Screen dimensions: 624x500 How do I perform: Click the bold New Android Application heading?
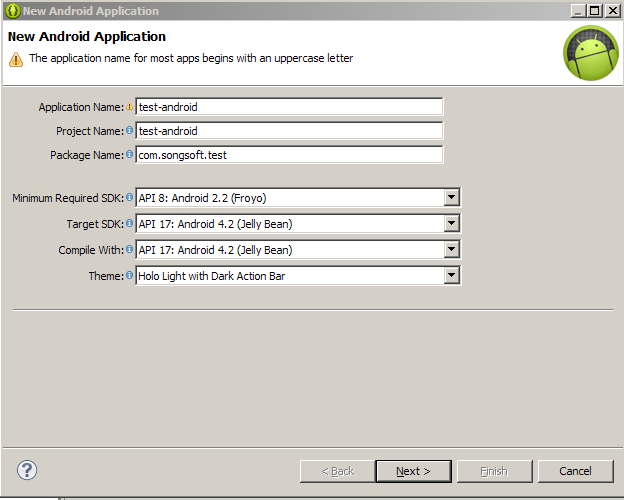tap(87, 37)
